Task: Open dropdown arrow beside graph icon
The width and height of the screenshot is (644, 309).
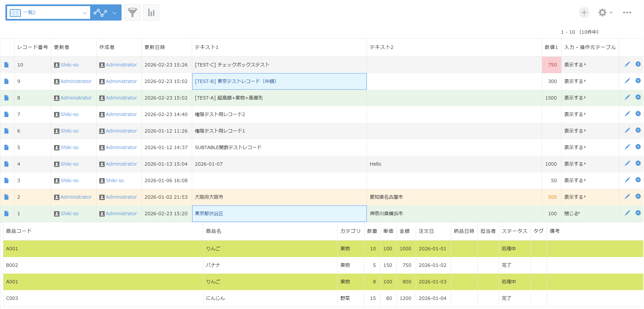Action: tap(114, 13)
